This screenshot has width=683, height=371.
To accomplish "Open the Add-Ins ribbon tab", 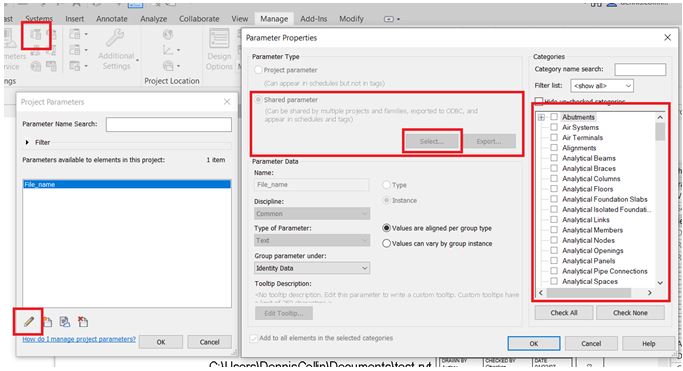I will [x=314, y=19].
